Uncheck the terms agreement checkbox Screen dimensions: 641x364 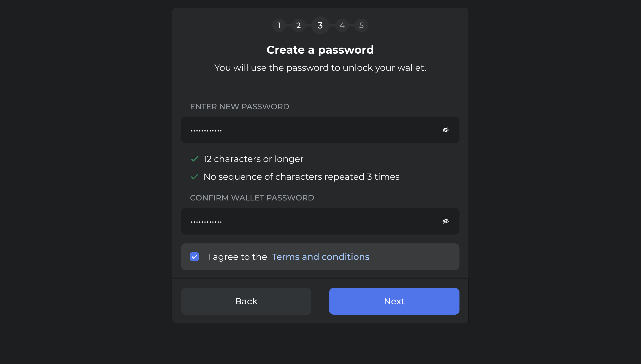[x=194, y=257]
